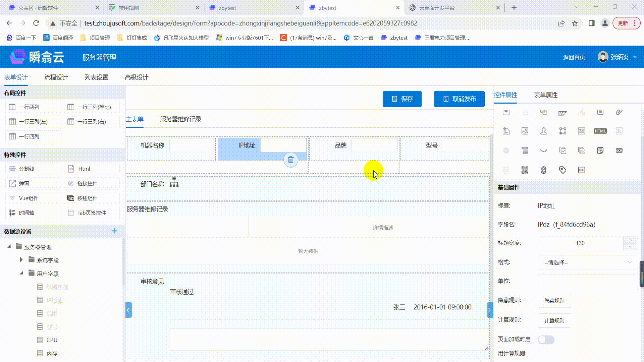Switch to the 流程设计 tab
The width and height of the screenshot is (644, 362).
click(56, 77)
